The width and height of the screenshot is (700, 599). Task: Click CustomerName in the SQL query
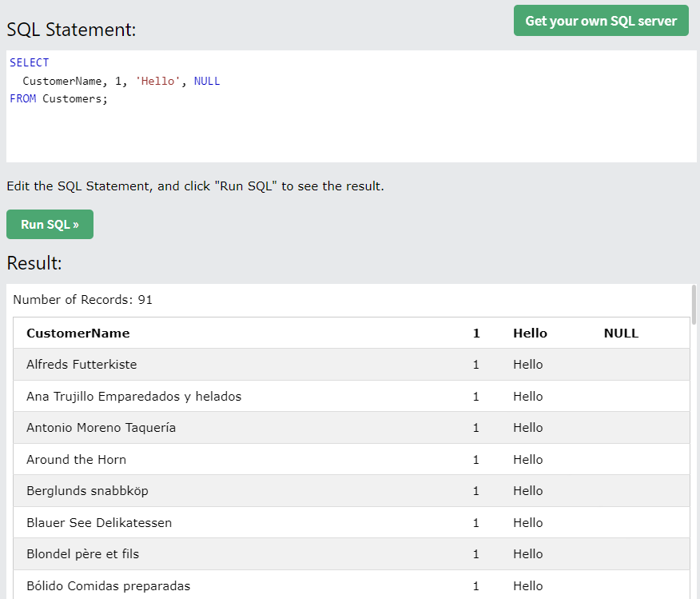click(x=62, y=81)
